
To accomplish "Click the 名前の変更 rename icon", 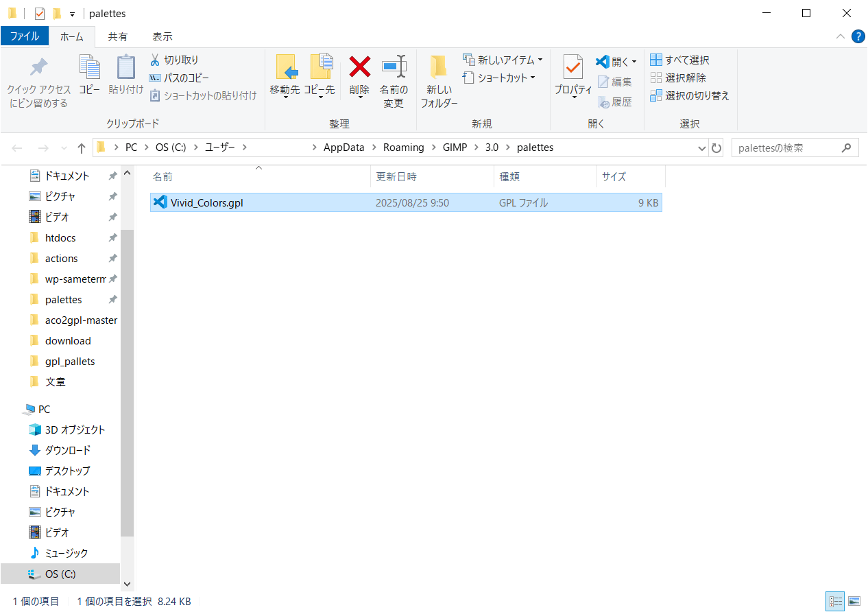I will coord(394,67).
